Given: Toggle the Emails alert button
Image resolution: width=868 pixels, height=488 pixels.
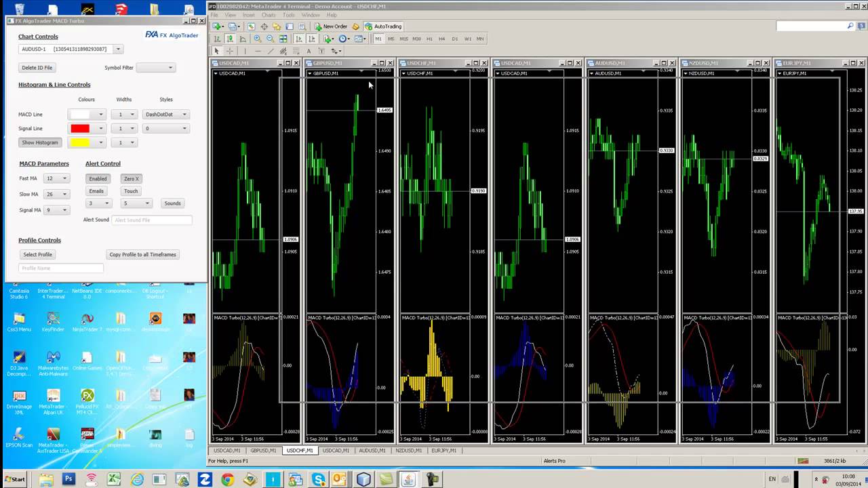Looking at the screenshot, I should [x=96, y=191].
